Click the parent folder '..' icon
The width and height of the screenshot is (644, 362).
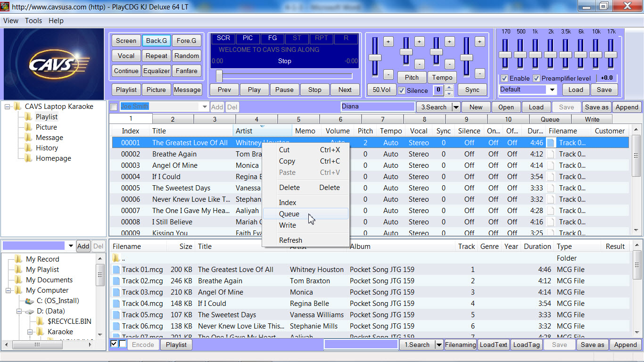point(116,258)
